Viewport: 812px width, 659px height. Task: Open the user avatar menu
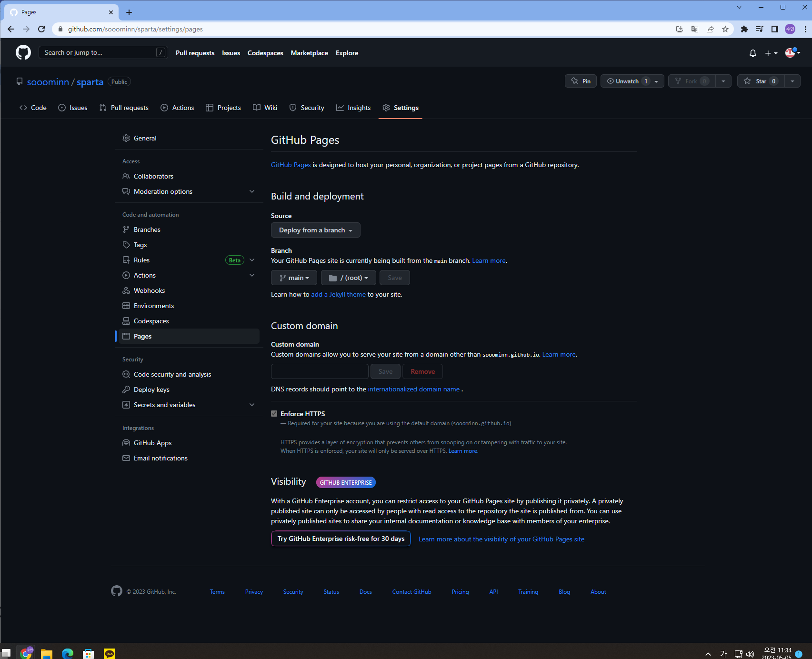click(792, 53)
